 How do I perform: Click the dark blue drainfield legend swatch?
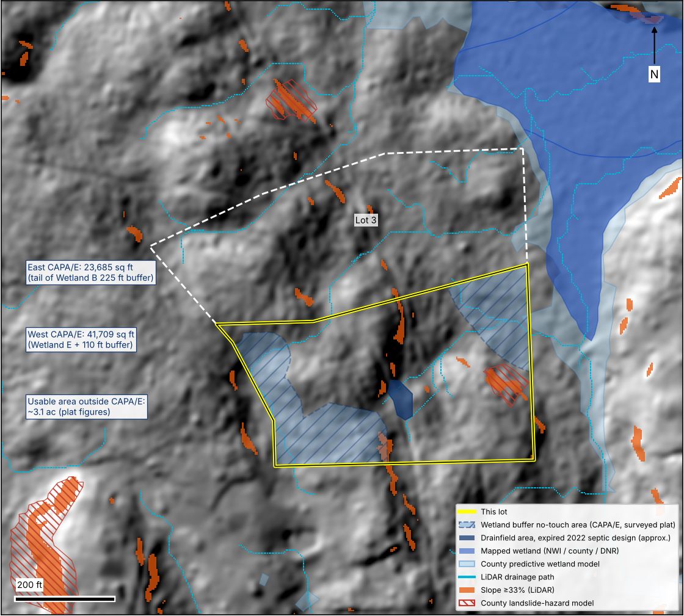tap(467, 538)
